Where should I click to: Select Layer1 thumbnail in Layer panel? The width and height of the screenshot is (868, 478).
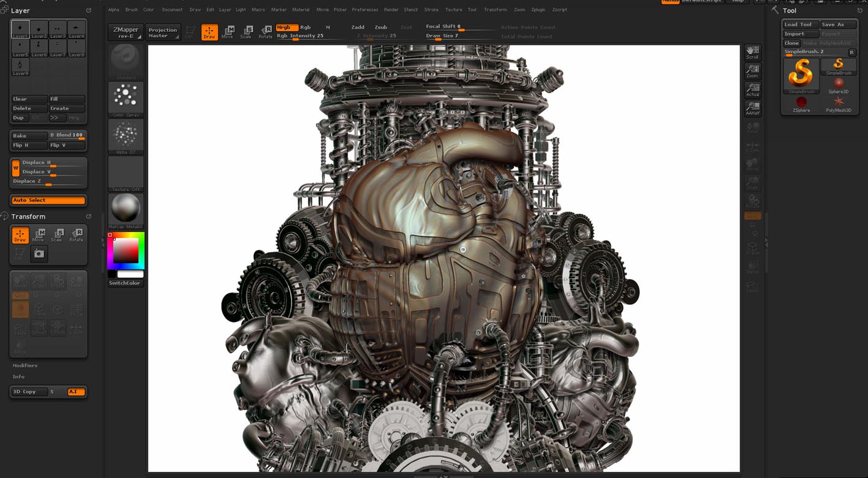[20, 29]
